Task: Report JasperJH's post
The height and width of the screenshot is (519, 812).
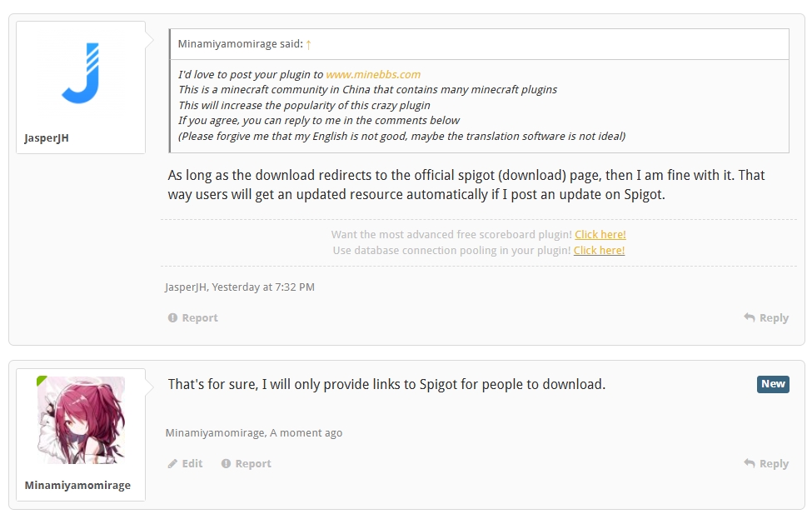Action: 193,318
